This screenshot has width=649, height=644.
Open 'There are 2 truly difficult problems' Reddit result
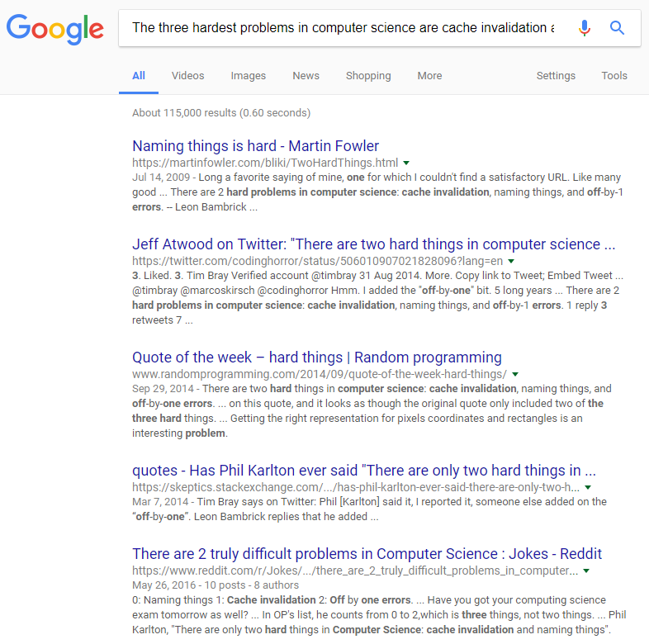coord(367,554)
